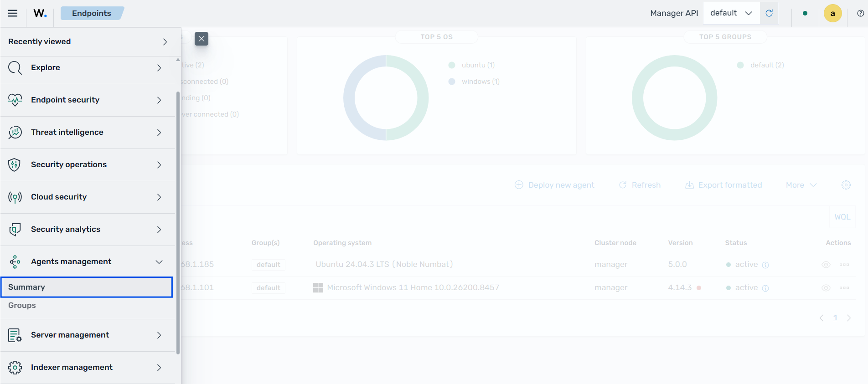This screenshot has height=384, width=868.
Task: Sort by Status column header
Action: click(x=736, y=243)
